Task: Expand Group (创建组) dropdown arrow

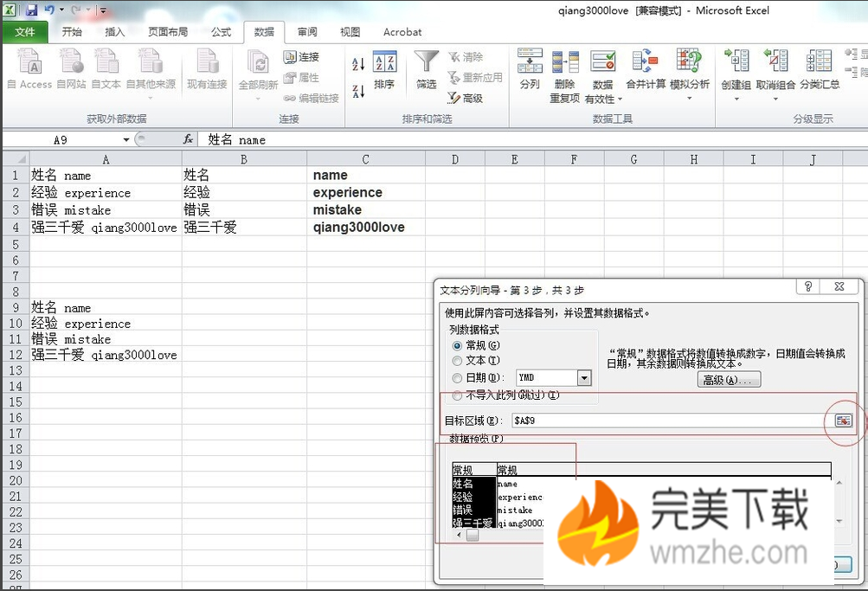Action: coord(736,99)
